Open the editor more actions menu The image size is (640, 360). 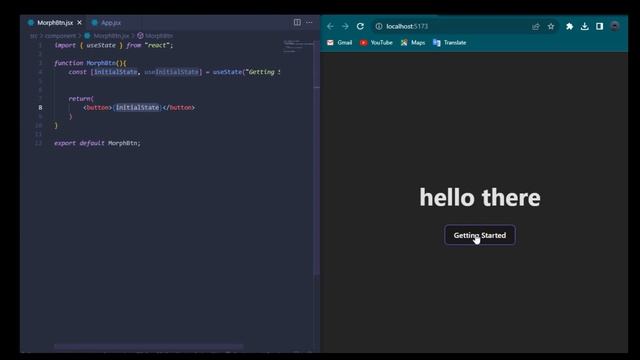pyautogui.click(x=309, y=22)
